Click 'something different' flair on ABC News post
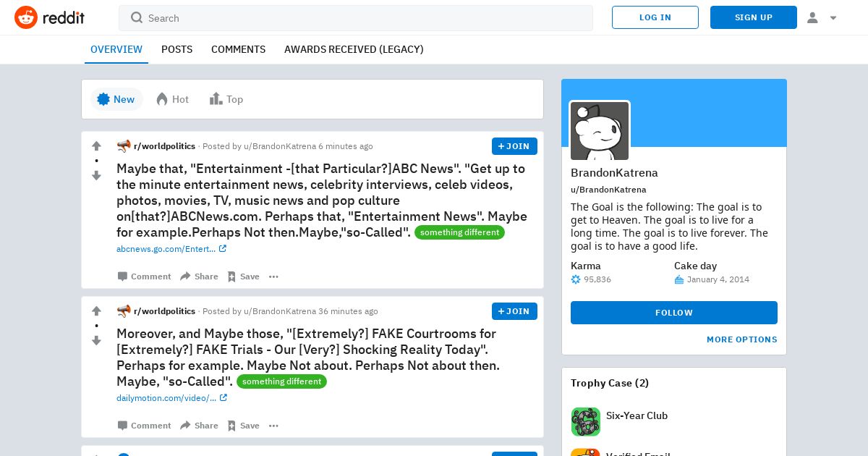868x456 pixels. pyautogui.click(x=459, y=232)
